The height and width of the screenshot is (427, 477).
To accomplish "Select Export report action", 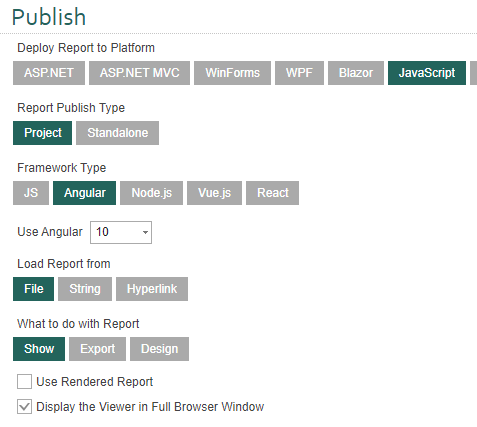I will tap(97, 349).
